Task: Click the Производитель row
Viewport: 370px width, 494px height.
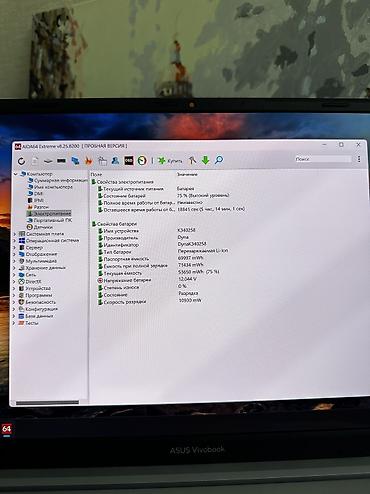Action: click(143, 238)
